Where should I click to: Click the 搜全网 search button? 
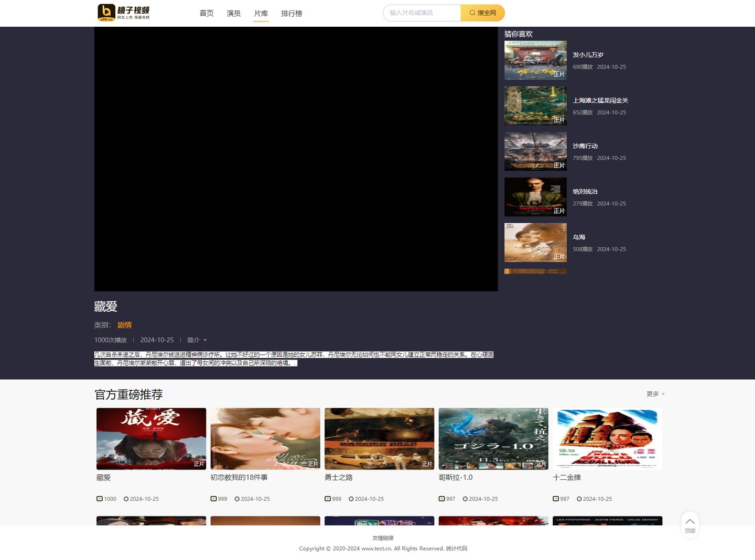[x=483, y=13]
